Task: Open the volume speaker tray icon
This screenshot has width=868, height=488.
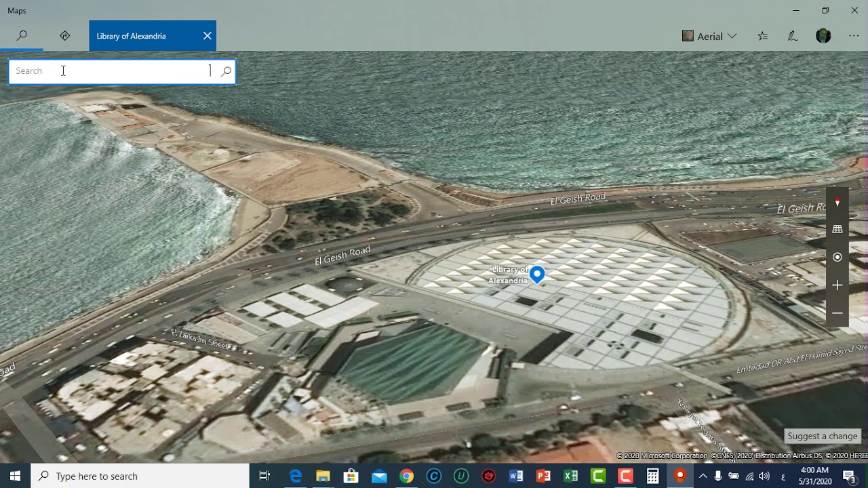Action: 765,476
